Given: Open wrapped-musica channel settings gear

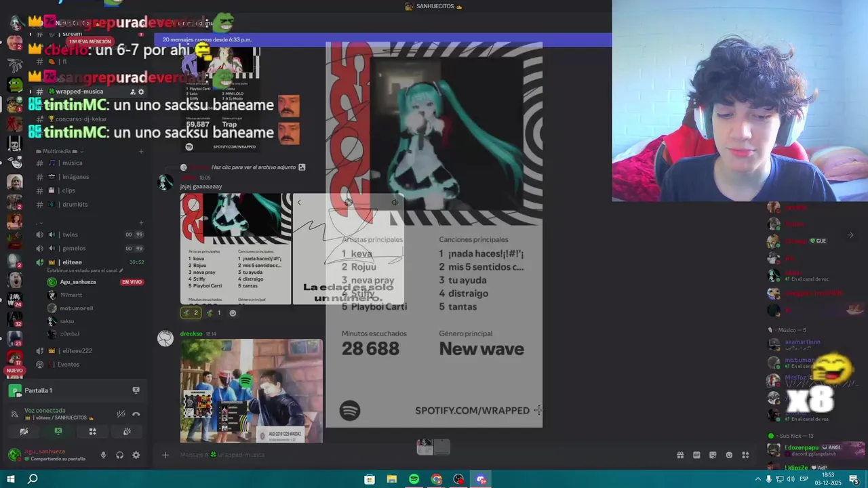Looking at the screenshot, I should 141,91.
